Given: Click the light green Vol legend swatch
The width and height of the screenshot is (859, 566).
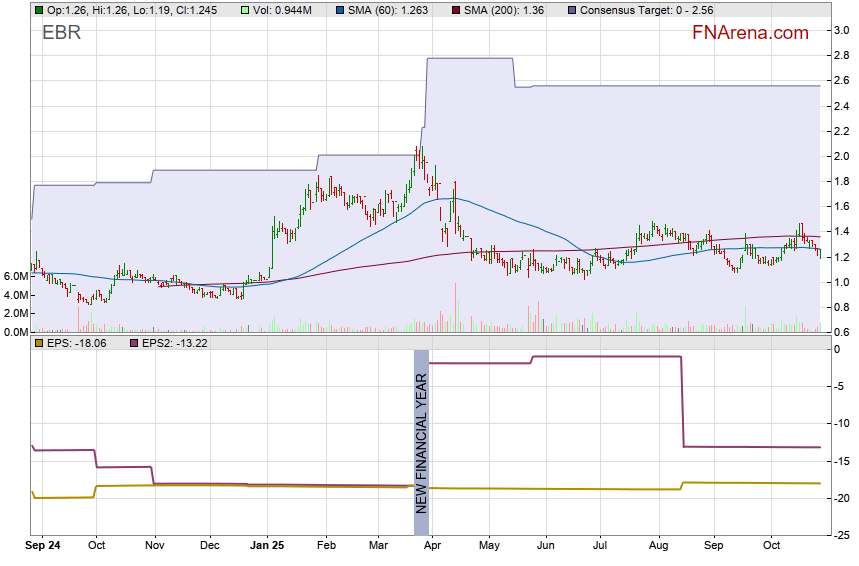Looking at the screenshot, I should [x=248, y=9].
